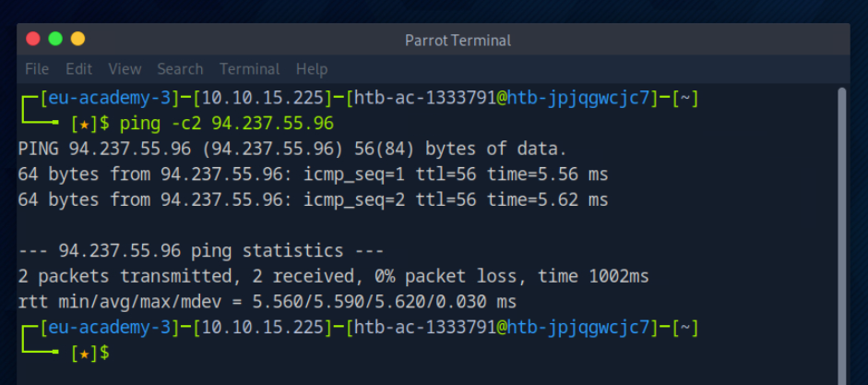Image resolution: width=868 pixels, height=385 pixels.
Task: Click the star symbol before the ping command
Action: tap(88, 123)
